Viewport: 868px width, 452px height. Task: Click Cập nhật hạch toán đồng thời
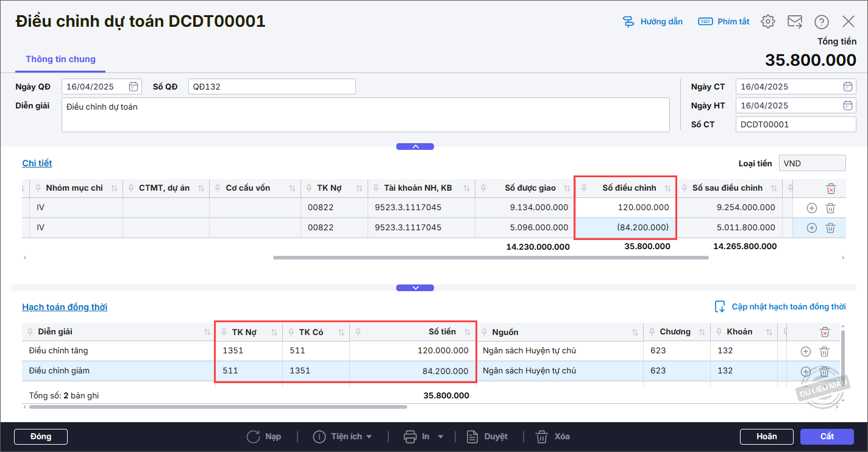[781, 306]
